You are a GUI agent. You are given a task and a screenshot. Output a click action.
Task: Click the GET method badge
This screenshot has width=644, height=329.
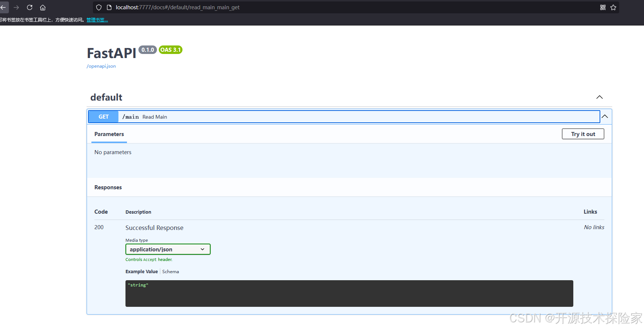104,117
